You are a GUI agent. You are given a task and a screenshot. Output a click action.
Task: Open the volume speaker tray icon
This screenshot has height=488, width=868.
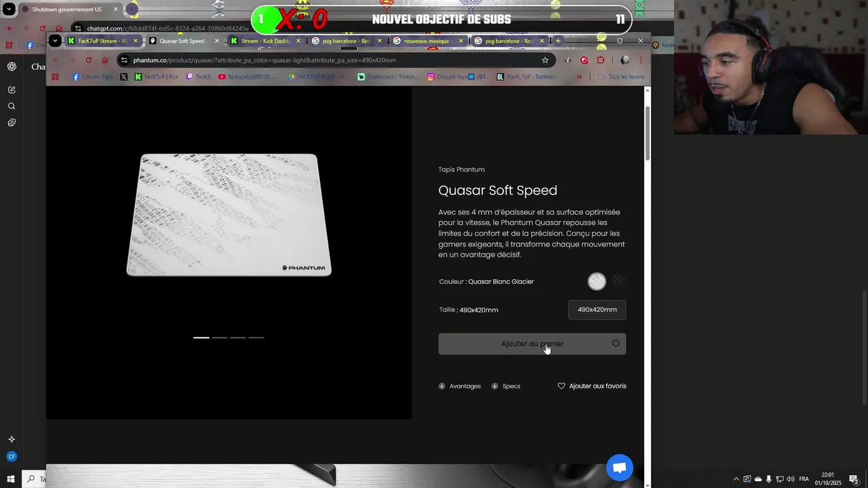pyautogui.click(x=791, y=479)
